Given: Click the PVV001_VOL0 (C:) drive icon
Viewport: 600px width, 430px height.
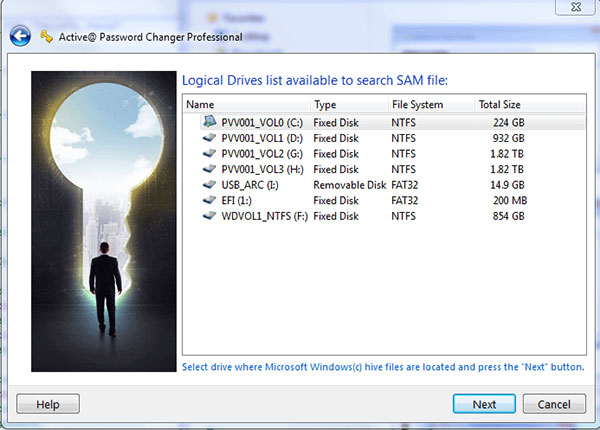Looking at the screenshot, I should pos(208,122).
